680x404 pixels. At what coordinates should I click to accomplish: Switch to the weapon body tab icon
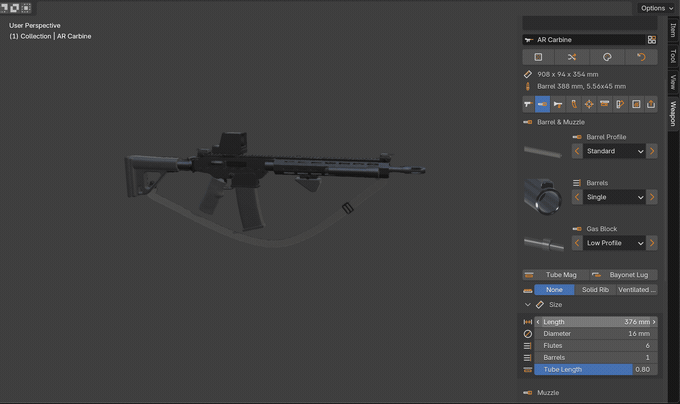pyautogui.click(x=528, y=104)
